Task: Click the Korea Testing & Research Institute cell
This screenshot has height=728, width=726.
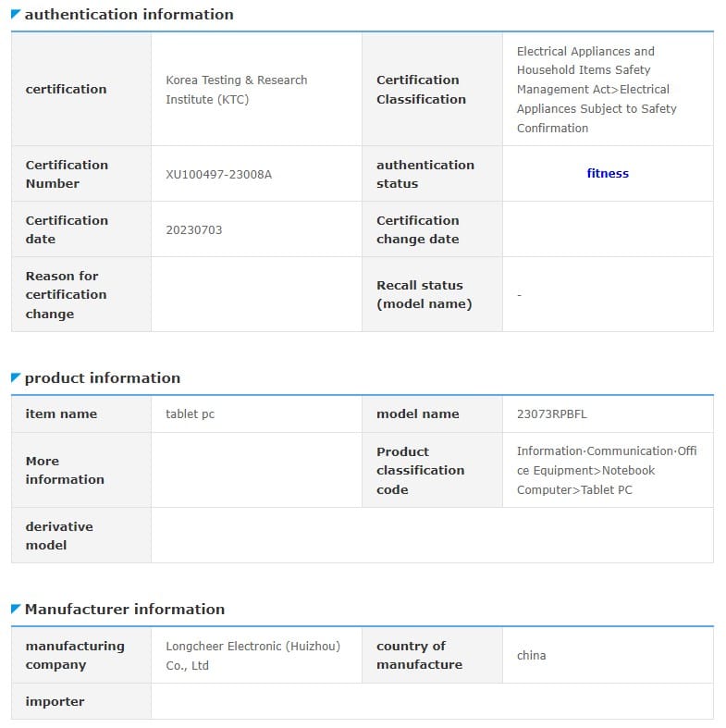Action: click(237, 90)
